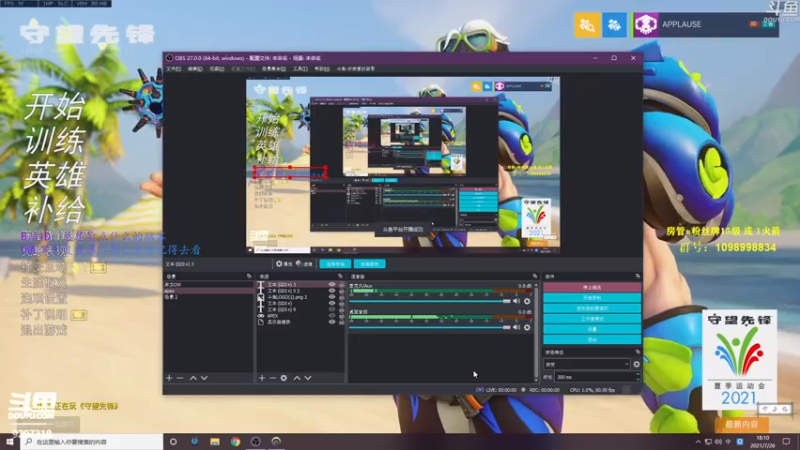Open source properties via the gear toolbar button
800x450 pixels.
click(284, 264)
